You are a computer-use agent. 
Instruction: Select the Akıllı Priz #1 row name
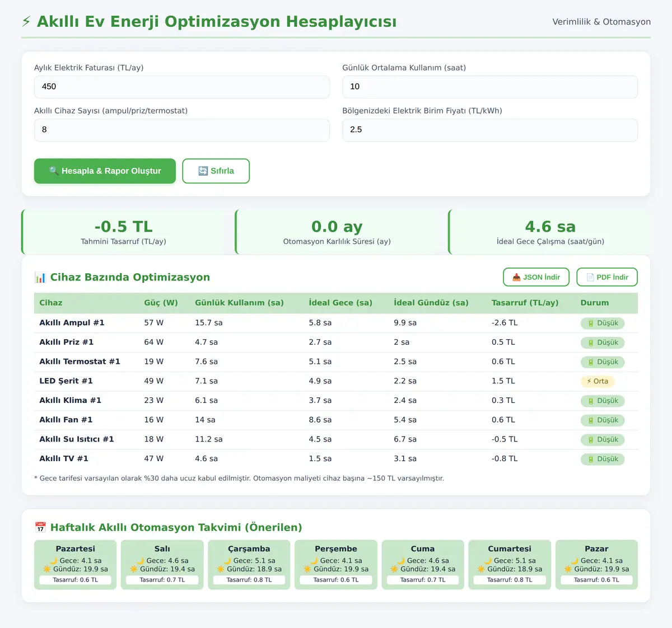(x=66, y=342)
